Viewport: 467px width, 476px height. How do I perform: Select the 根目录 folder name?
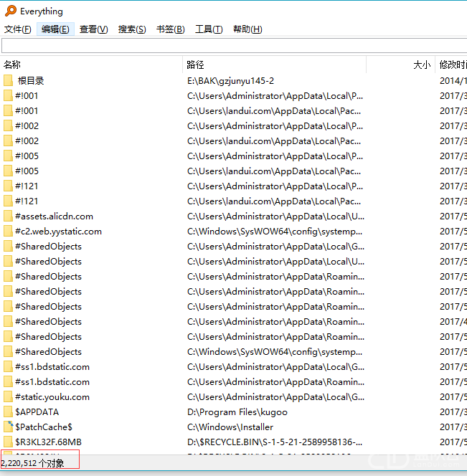pyautogui.click(x=31, y=81)
